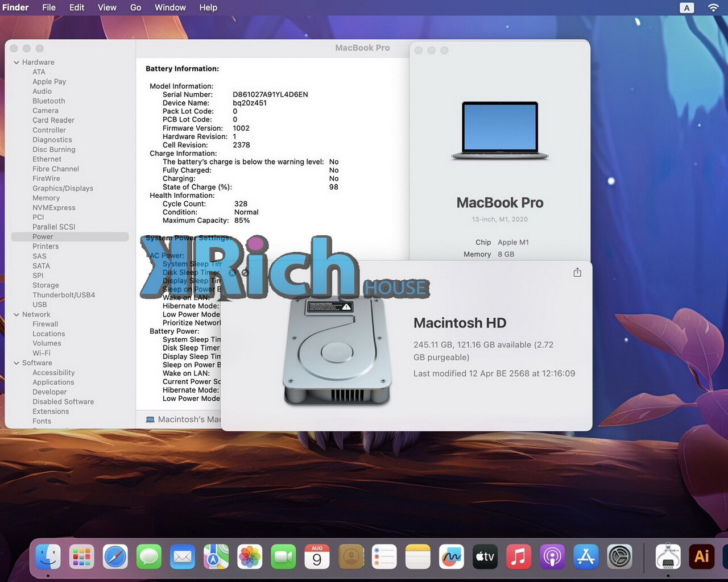728x582 pixels.
Task: Click the Macintosh HD drive thumbnail
Action: 337,352
